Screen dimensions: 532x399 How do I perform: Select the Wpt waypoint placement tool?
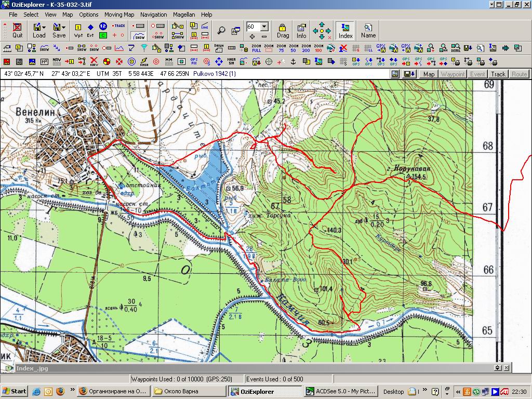[x=78, y=30]
